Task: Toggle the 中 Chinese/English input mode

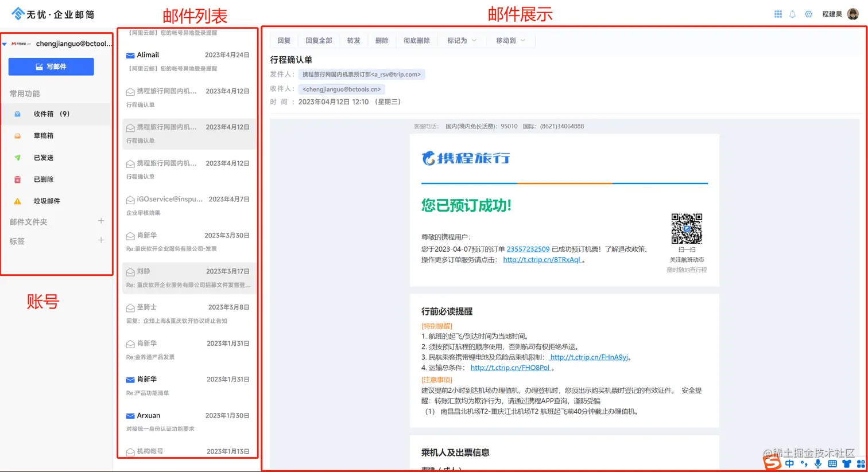Action: (790, 463)
